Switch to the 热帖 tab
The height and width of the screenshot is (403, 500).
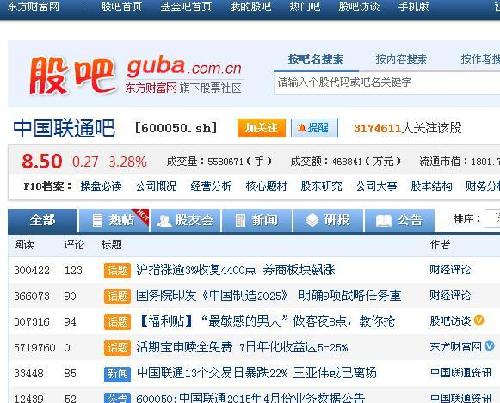[x=114, y=220]
